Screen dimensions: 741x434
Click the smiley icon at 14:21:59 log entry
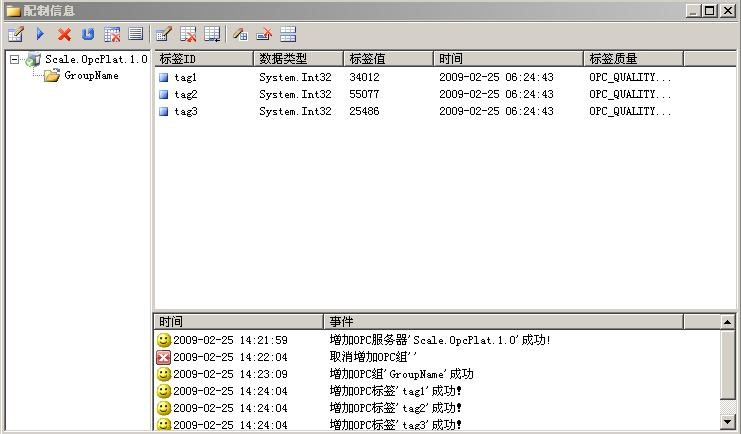[164, 340]
